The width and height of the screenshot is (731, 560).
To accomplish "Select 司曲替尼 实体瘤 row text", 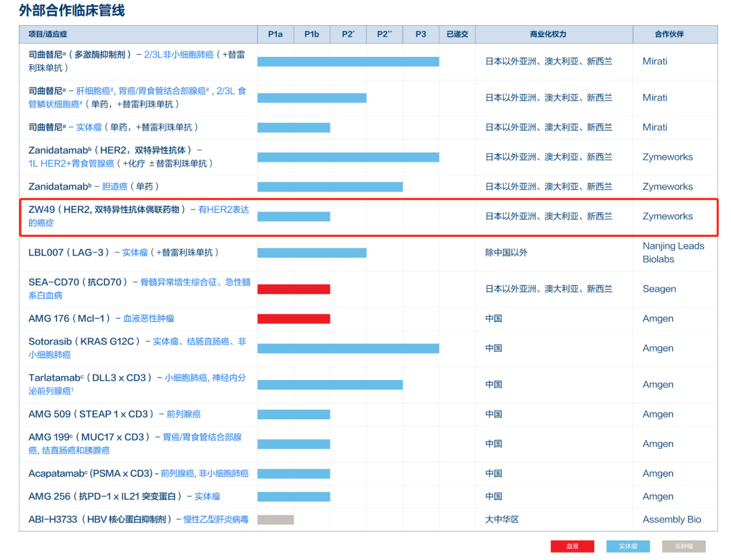I will pyautogui.click(x=113, y=127).
